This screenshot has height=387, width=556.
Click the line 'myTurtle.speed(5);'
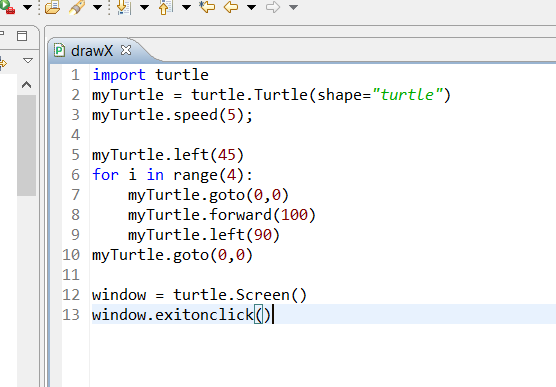[x=172, y=115]
